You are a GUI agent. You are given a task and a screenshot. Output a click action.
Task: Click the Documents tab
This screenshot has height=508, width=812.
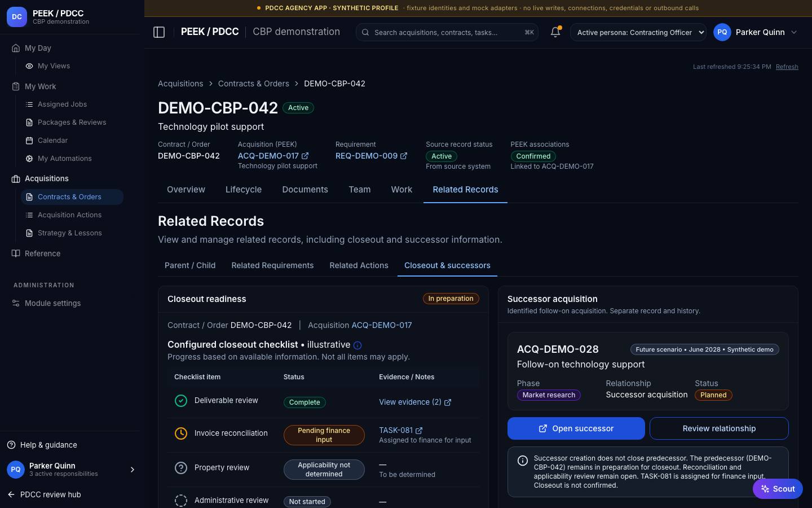tap(305, 190)
